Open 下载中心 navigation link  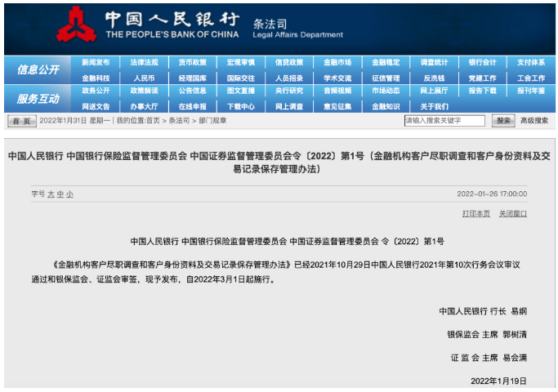[241, 106]
